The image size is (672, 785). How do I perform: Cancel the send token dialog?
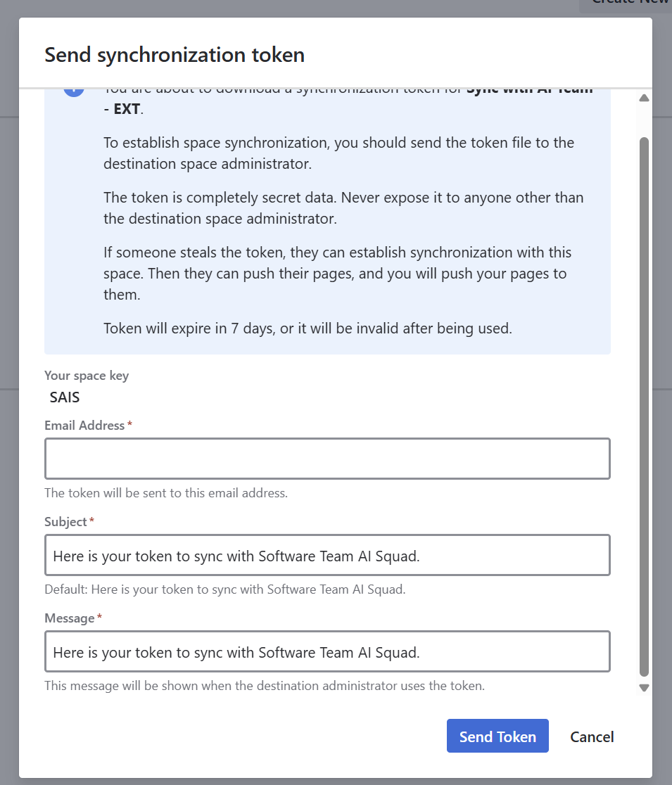(591, 736)
